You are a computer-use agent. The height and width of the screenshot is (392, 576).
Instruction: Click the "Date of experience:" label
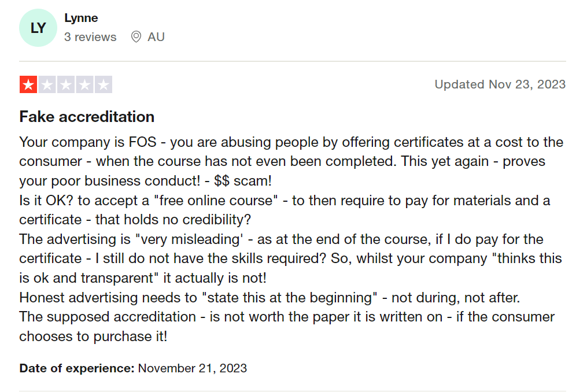[77, 368]
